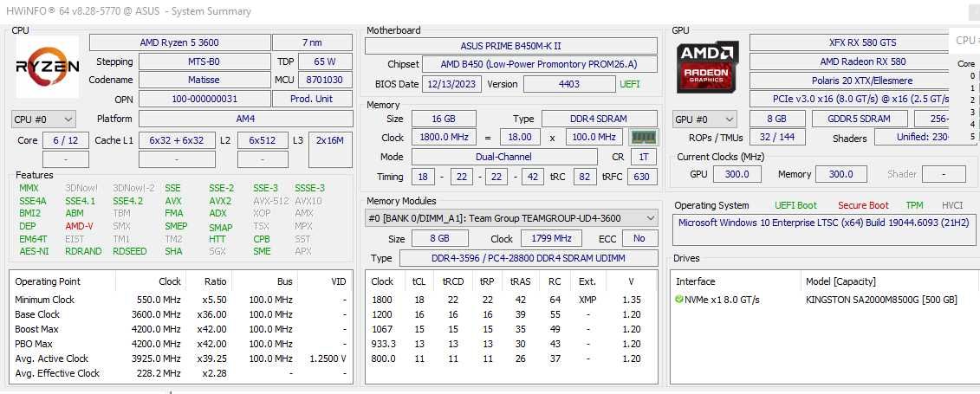Open the CPU #0 selector dropdown

point(43,119)
